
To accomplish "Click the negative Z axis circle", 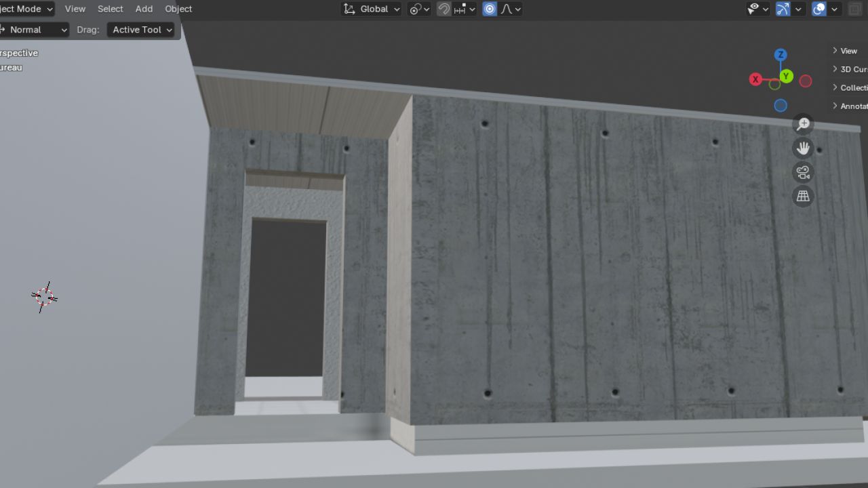I will click(x=781, y=106).
